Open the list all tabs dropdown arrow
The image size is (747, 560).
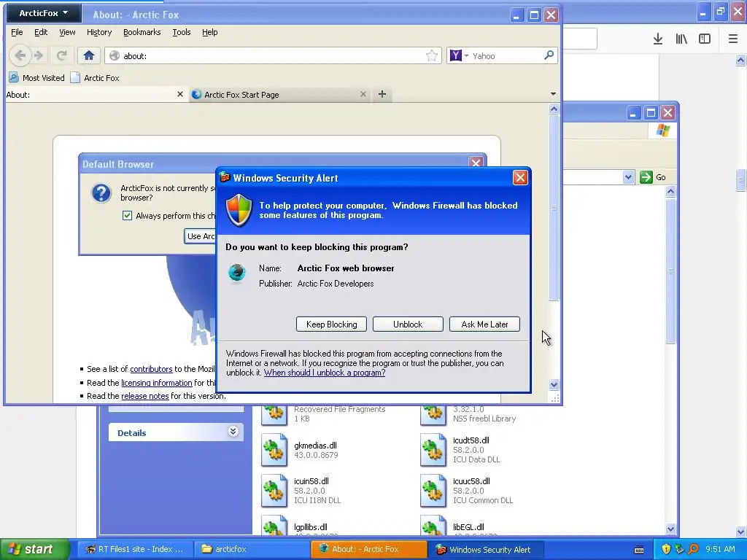tap(553, 94)
